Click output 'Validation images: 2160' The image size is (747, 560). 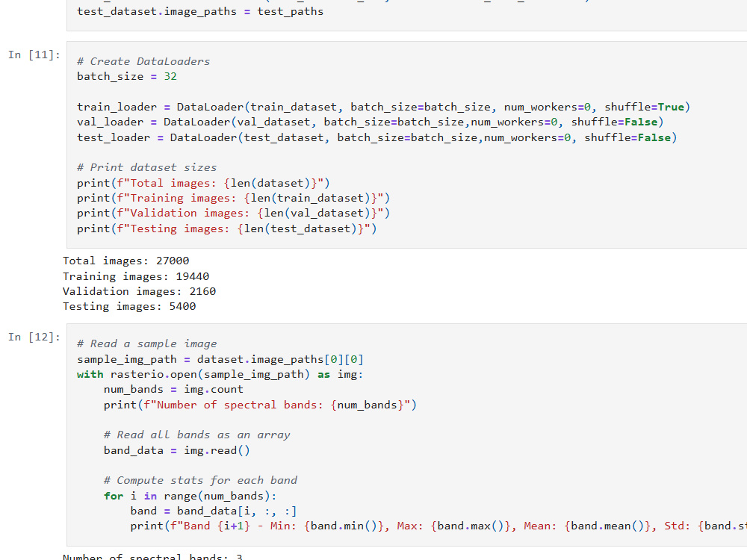pyautogui.click(x=139, y=291)
